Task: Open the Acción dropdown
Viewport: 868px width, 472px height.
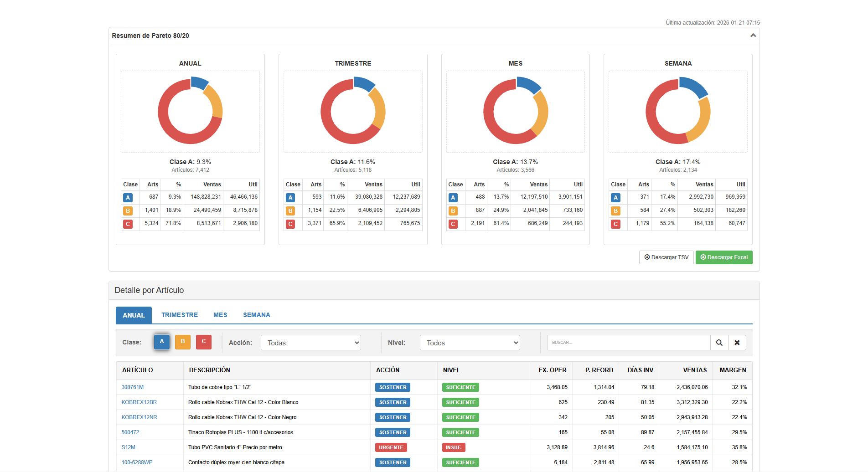Action: [x=310, y=343]
